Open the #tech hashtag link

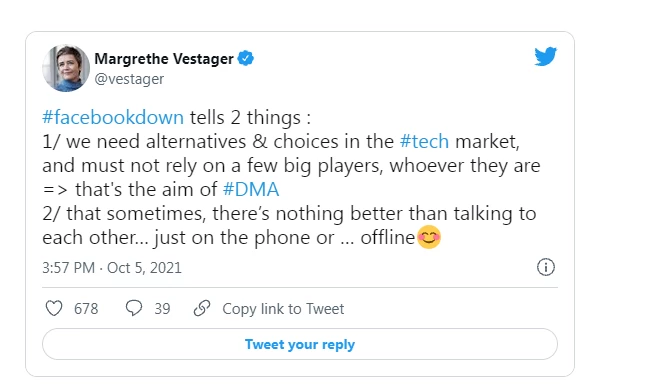click(424, 142)
